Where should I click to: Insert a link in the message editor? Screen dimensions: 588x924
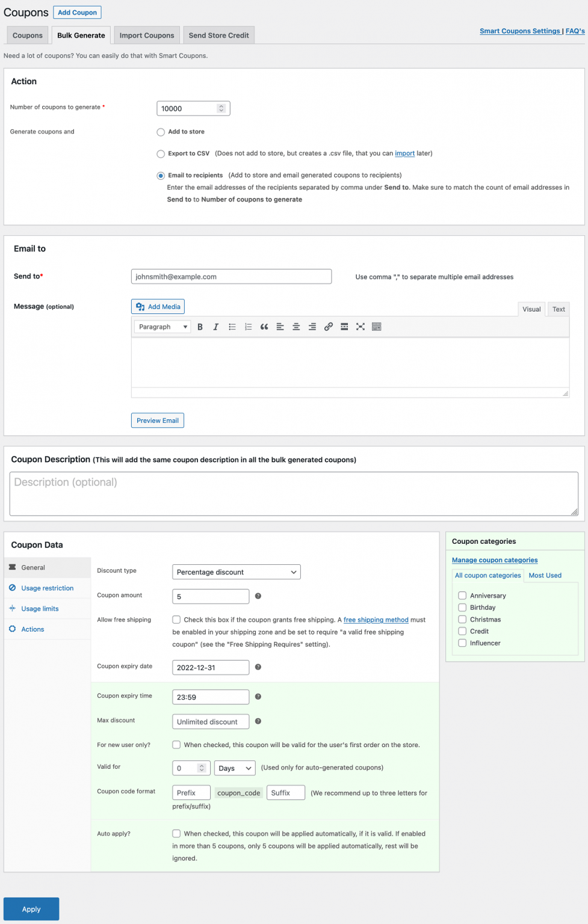tap(328, 327)
